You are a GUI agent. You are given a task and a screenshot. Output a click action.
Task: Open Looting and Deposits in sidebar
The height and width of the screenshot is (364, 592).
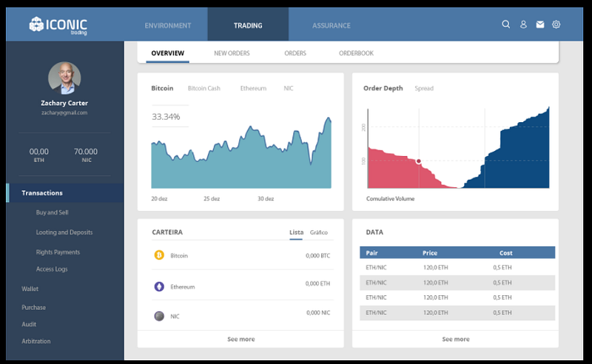[64, 232]
